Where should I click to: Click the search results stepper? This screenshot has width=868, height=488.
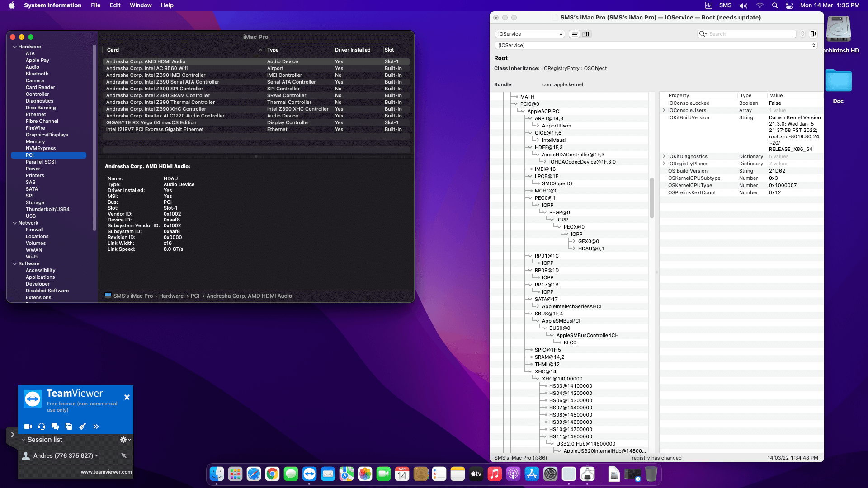tap(802, 34)
